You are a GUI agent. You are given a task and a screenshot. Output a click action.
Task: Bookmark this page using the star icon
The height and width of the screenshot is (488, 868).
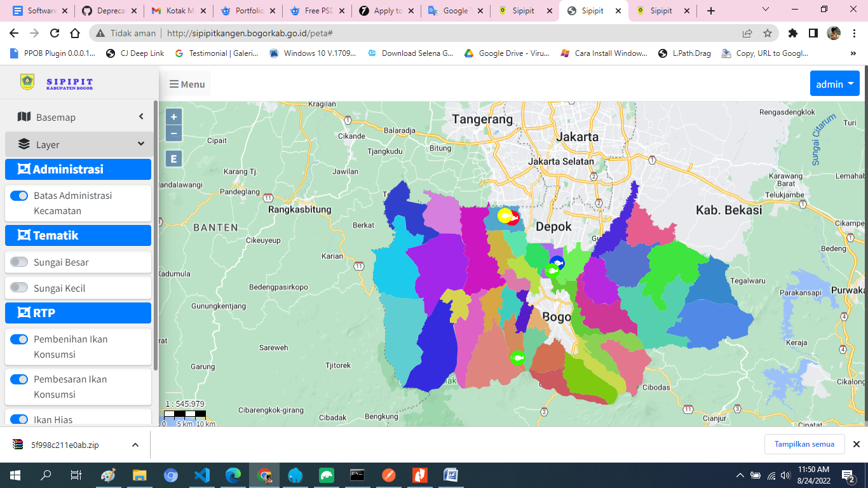pyautogui.click(x=768, y=33)
